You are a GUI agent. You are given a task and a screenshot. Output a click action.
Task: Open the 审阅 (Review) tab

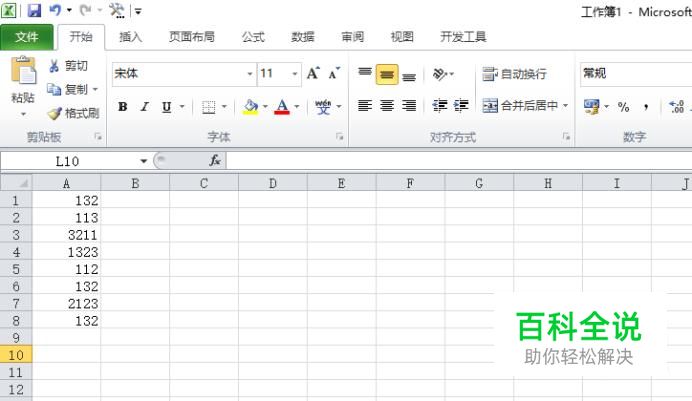(x=353, y=37)
